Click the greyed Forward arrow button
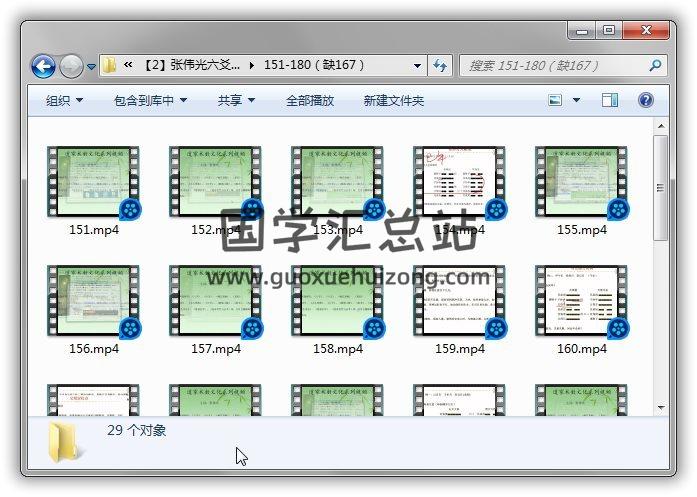Image resolution: width=697 pixels, height=497 pixels. click(x=71, y=66)
